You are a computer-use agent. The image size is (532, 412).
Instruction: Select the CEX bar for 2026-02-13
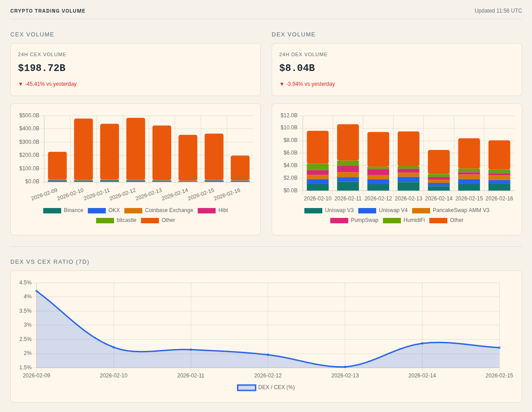[162, 153]
